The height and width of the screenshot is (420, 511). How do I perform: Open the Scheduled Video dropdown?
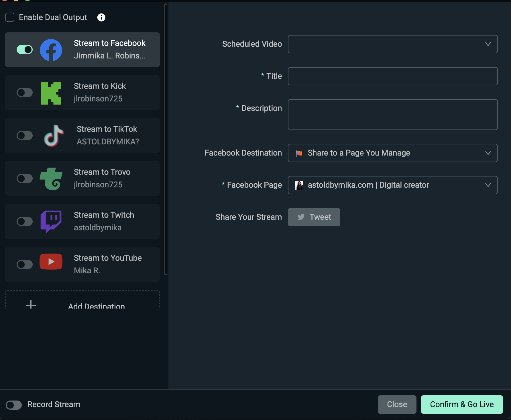click(392, 44)
